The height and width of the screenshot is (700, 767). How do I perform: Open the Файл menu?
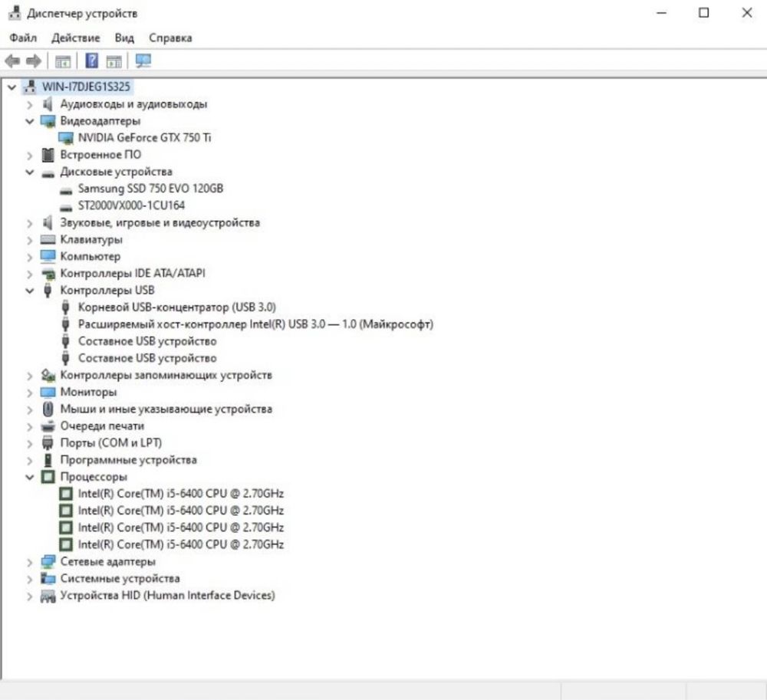23,38
